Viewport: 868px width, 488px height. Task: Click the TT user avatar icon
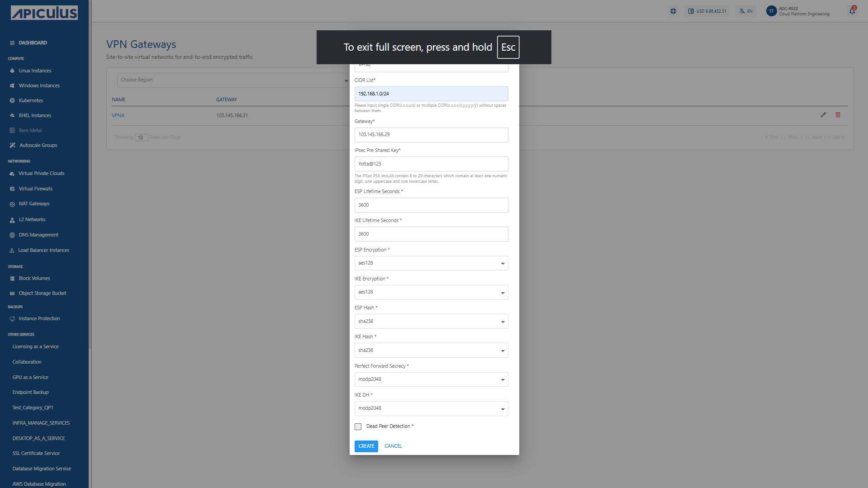771,11
